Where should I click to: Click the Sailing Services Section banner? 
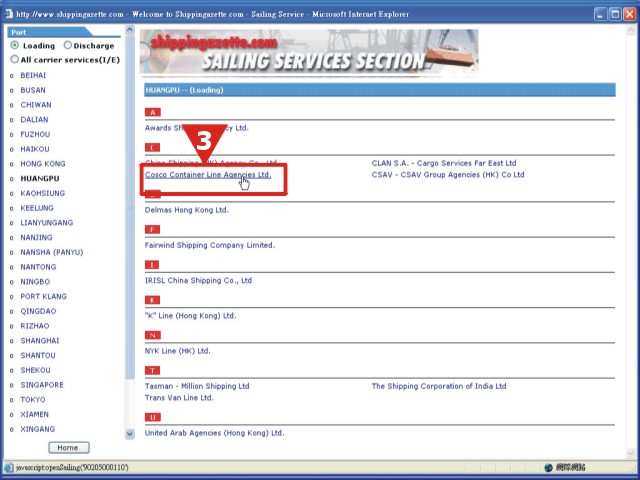pyautogui.click(x=309, y=51)
